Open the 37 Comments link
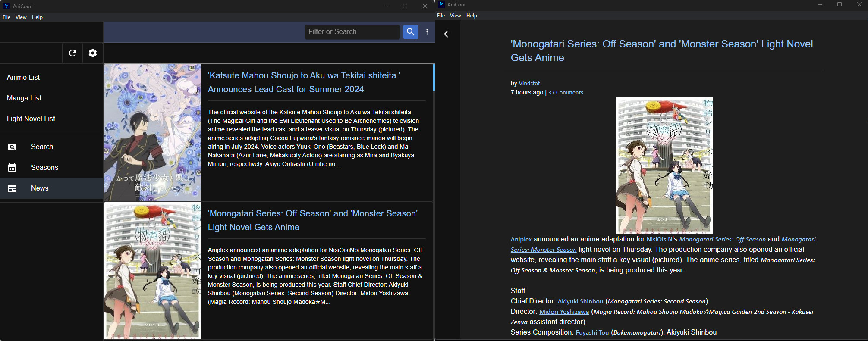Viewport: 868px width, 341px height. [566, 93]
